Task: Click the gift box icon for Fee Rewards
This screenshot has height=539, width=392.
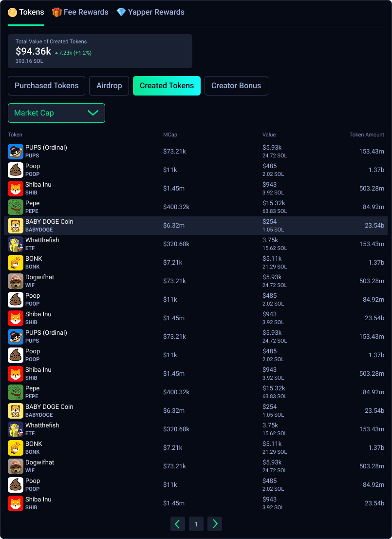Action: (57, 12)
